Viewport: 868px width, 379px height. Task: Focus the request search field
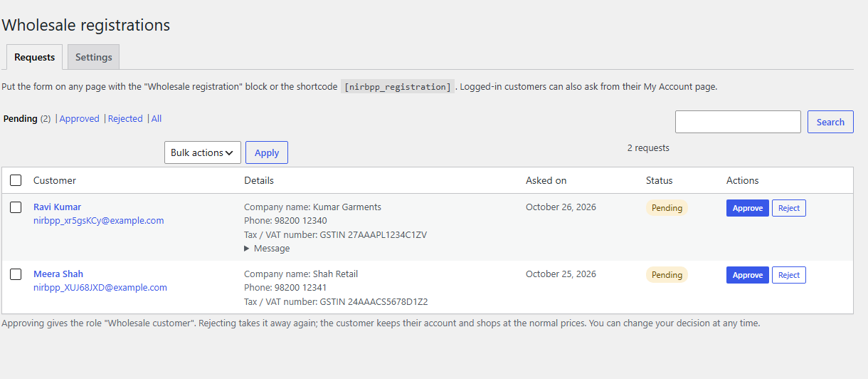coord(738,122)
